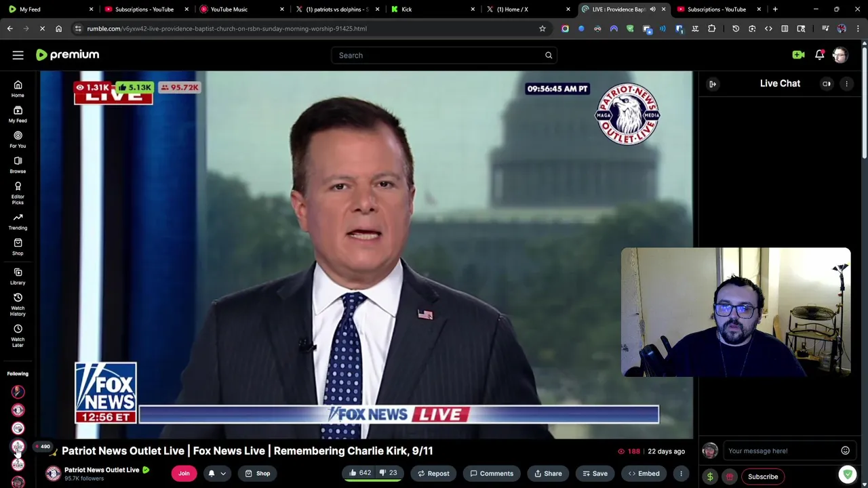This screenshot has width=868, height=488.
Task: Click the Repost button
Action: coord(433,474)
